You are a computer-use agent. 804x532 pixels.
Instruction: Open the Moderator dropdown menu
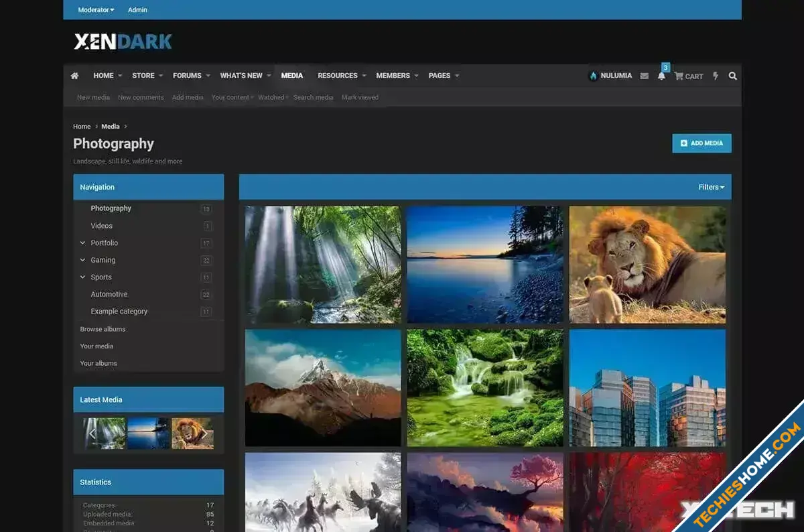96,10
